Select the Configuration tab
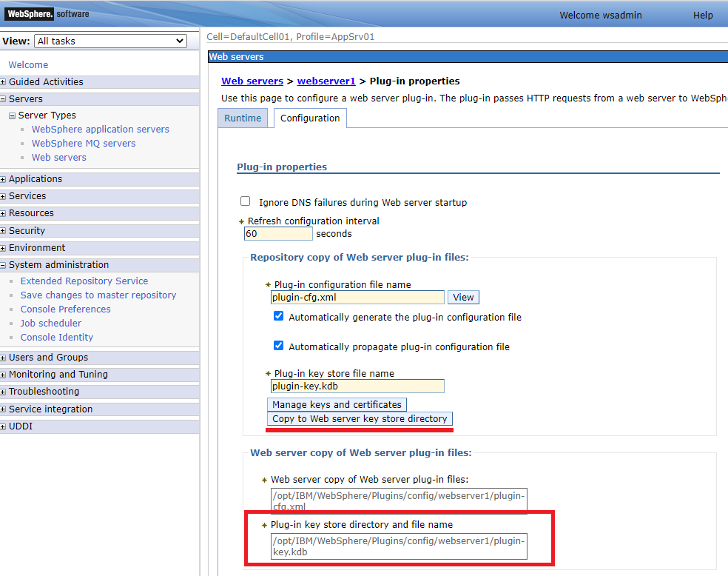This screenshot has width=728, height=576. [x=310, y=118]
